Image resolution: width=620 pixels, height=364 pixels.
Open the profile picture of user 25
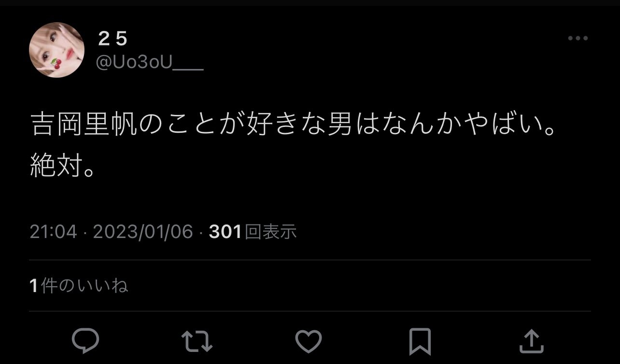tap(56, 50)
